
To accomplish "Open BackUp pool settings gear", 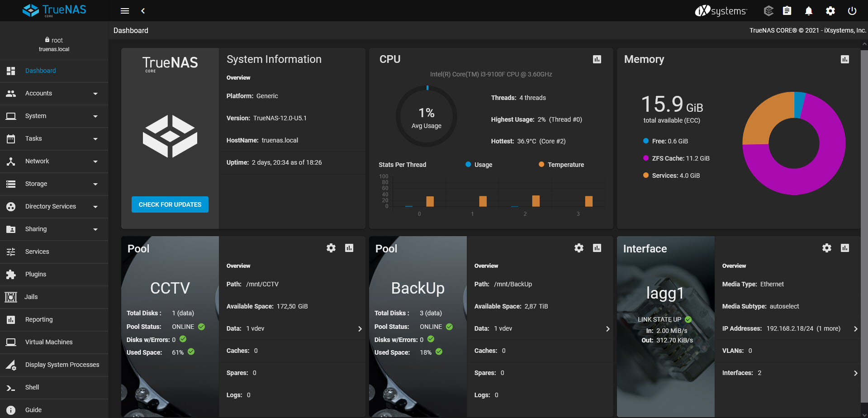I will click(x=579, y=248).
